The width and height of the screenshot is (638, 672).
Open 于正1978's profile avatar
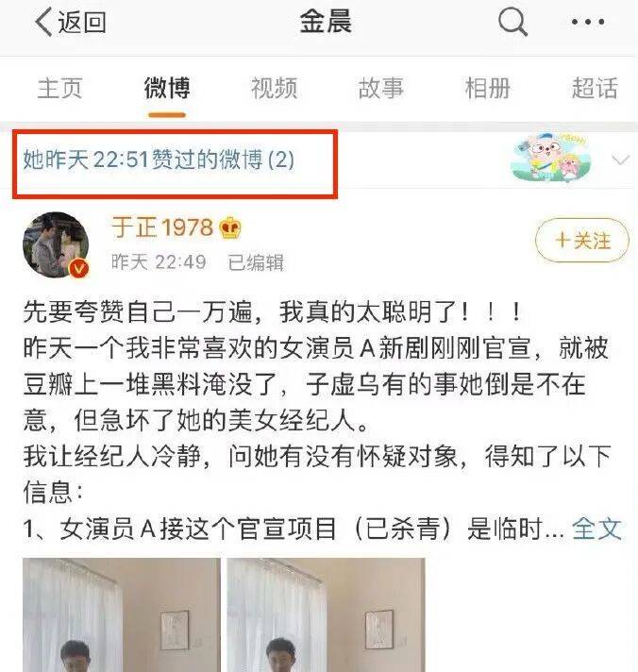56,244
